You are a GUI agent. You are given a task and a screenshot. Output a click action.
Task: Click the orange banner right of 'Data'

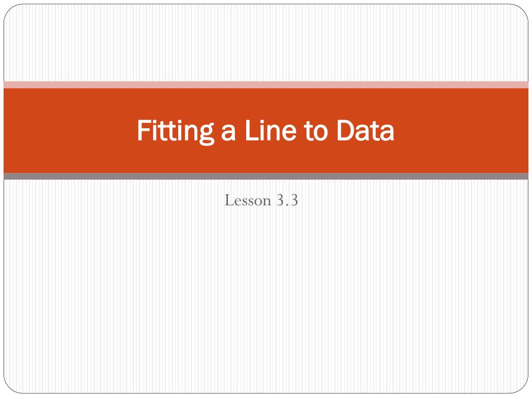(x=461, y=130)
